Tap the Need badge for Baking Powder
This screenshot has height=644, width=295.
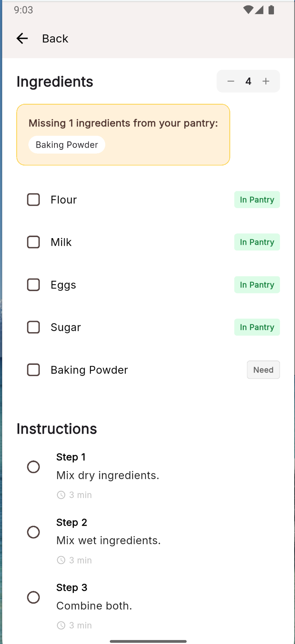[263, 370]
